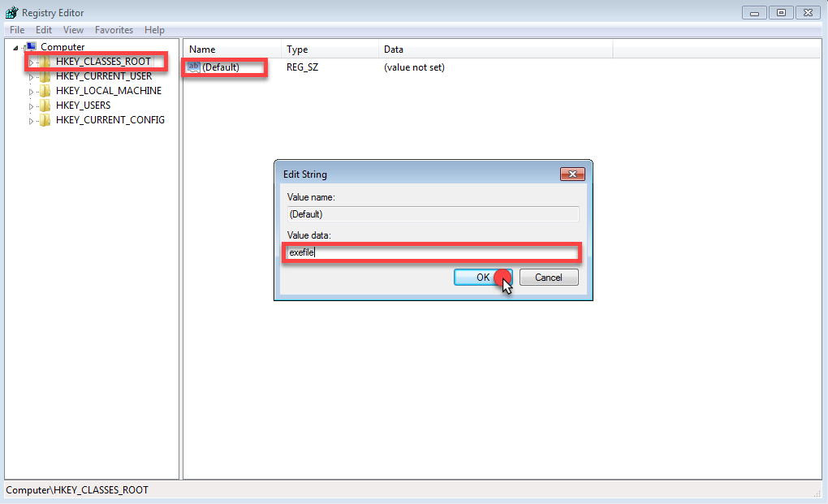The height and width of the screenshot is (504, 828).
Task: Open the Edit menu
Action: click(x=44, y=30)
